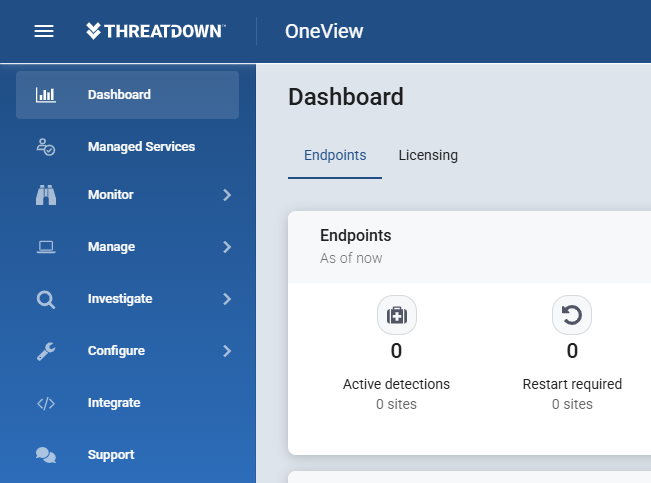This screenshot has width=651, height=483.
Task: Switch to the Licensing tab
Action: point(428,156)
